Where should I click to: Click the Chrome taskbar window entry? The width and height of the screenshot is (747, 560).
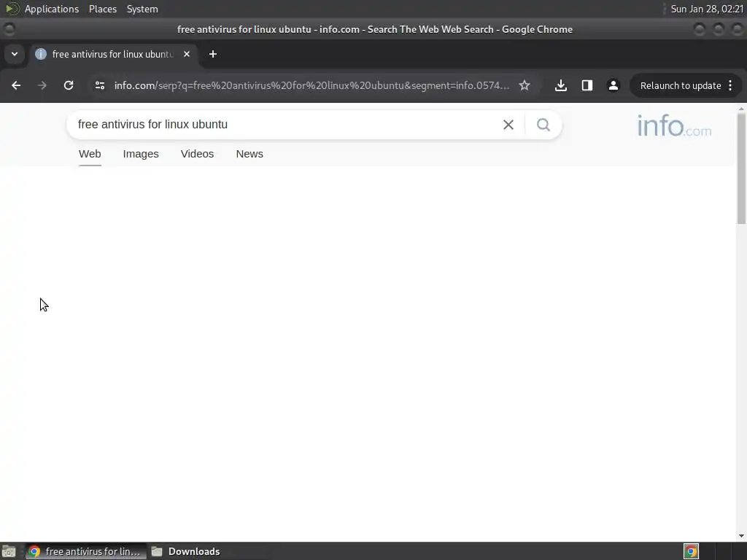click(x=86, y=551)
